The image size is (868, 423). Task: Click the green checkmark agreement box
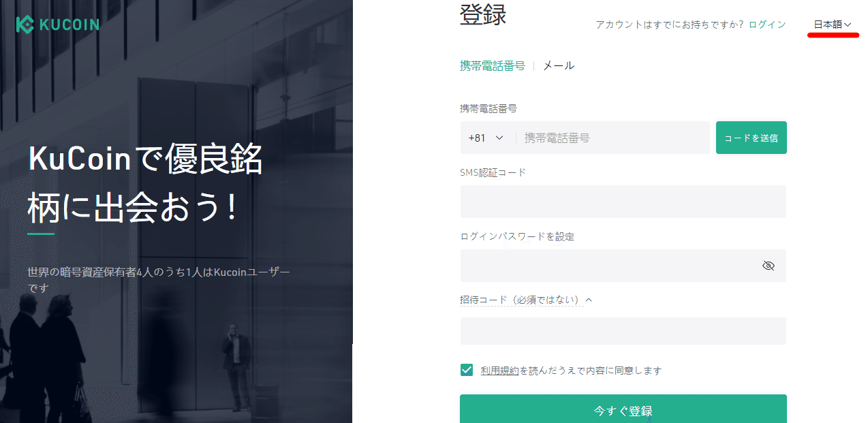coord(466,369)
